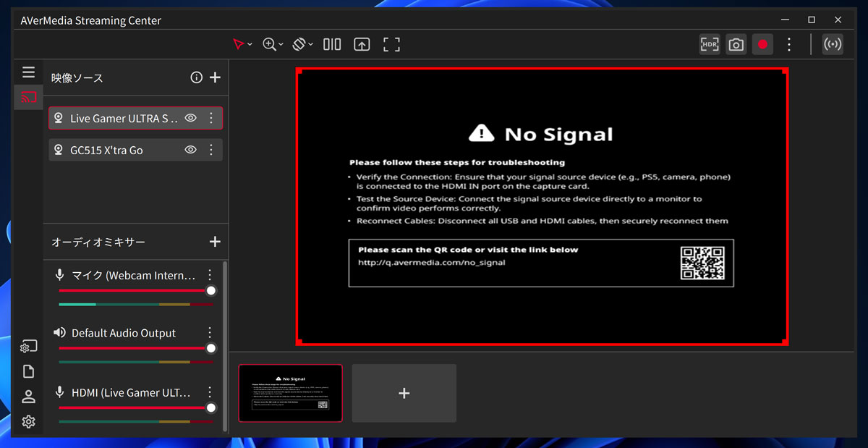This screenshot has width=868, height=448.
Task: Open settings gear at sidebar bottom
Action: click(28, 422)
